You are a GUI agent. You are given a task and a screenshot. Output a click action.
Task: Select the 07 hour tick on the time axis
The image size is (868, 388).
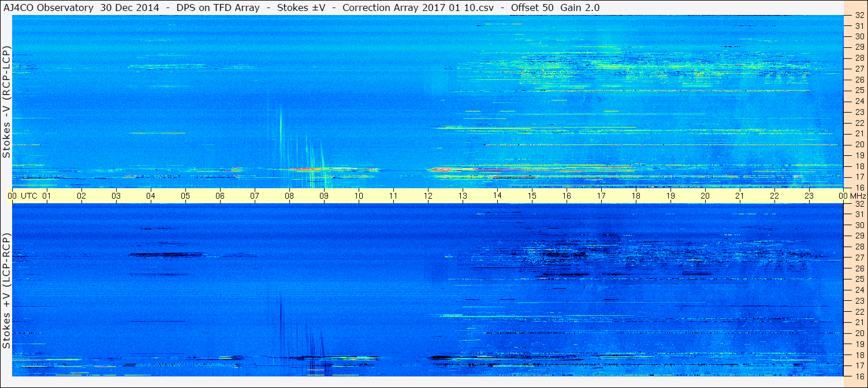pyautogui.click(x=255, y=196)
